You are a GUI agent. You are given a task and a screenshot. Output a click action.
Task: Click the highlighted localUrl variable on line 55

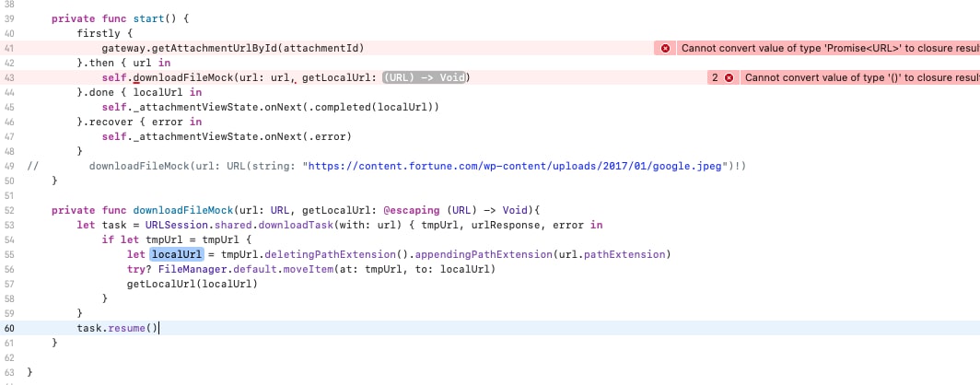point(177,254)
